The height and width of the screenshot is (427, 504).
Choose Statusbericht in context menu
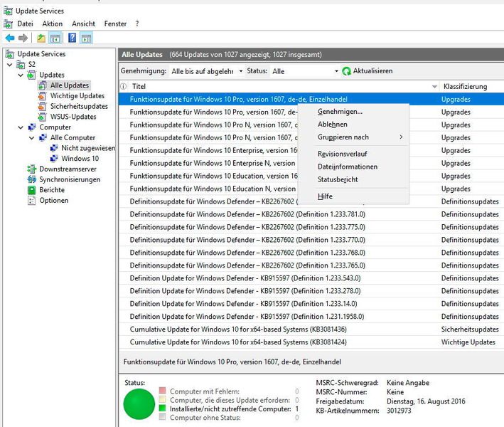pos(353,179)
